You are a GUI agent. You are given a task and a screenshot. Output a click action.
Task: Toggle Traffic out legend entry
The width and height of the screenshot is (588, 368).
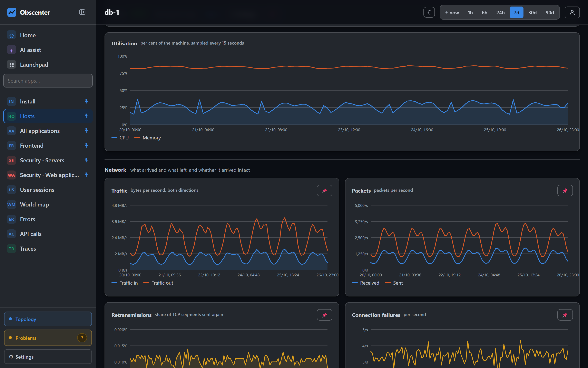(158, 283)
